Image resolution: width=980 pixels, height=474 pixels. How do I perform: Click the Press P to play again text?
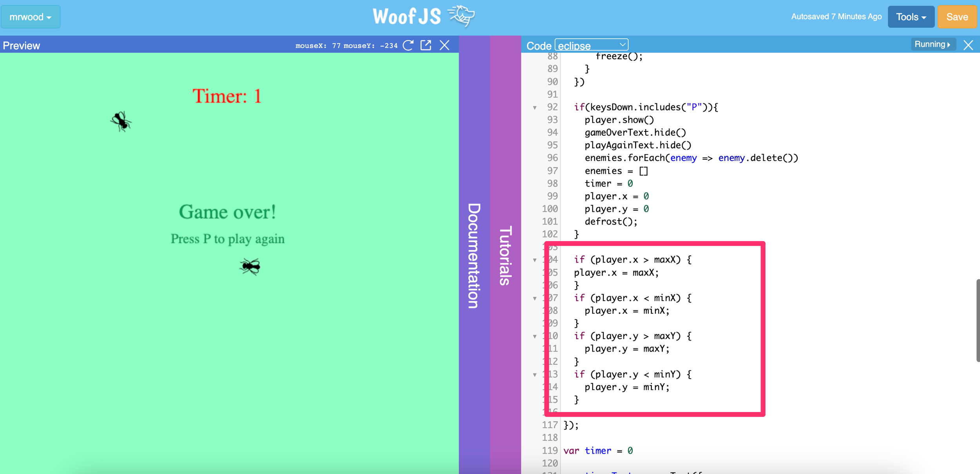[228, 239]
